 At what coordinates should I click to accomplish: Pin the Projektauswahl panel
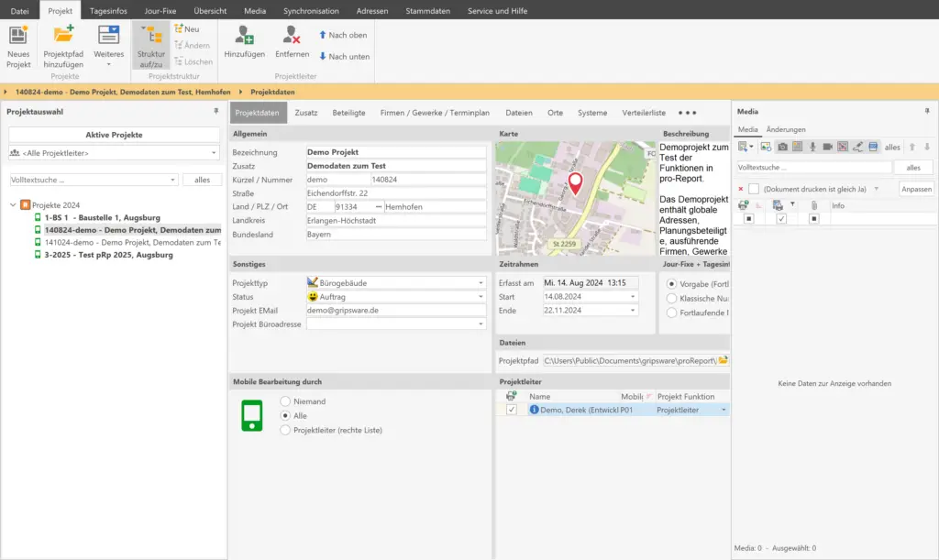pos(216,111)
